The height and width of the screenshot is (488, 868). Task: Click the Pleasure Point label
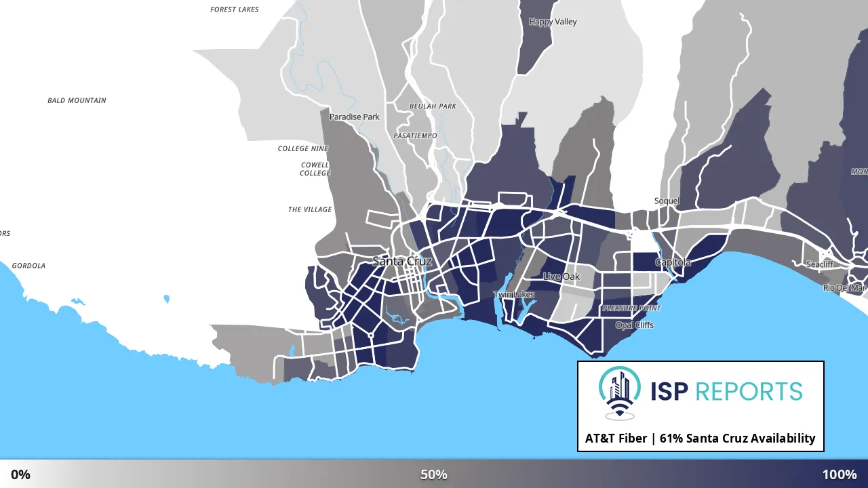coord(632,308)
